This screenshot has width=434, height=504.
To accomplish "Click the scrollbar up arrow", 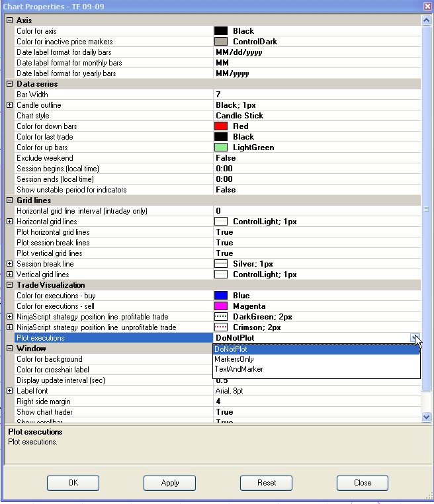I will click(x=426, y=21).
